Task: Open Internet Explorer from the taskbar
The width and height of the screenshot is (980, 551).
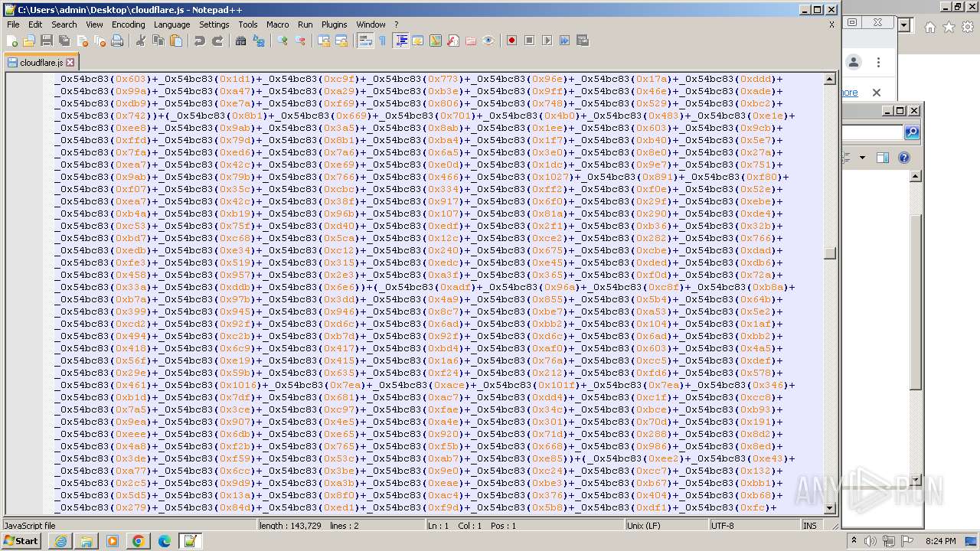Action: pos(60,541)
